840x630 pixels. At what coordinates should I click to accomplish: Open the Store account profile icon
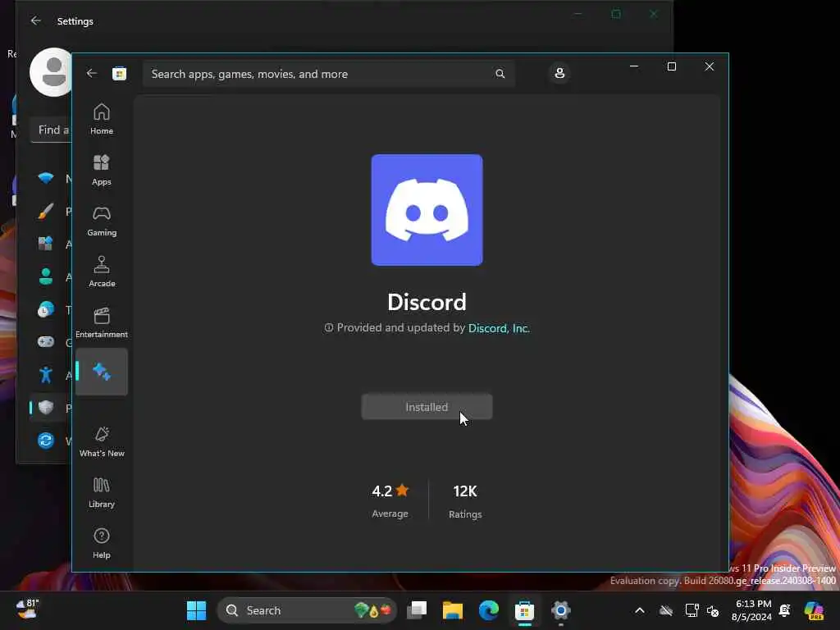(559, 73)
